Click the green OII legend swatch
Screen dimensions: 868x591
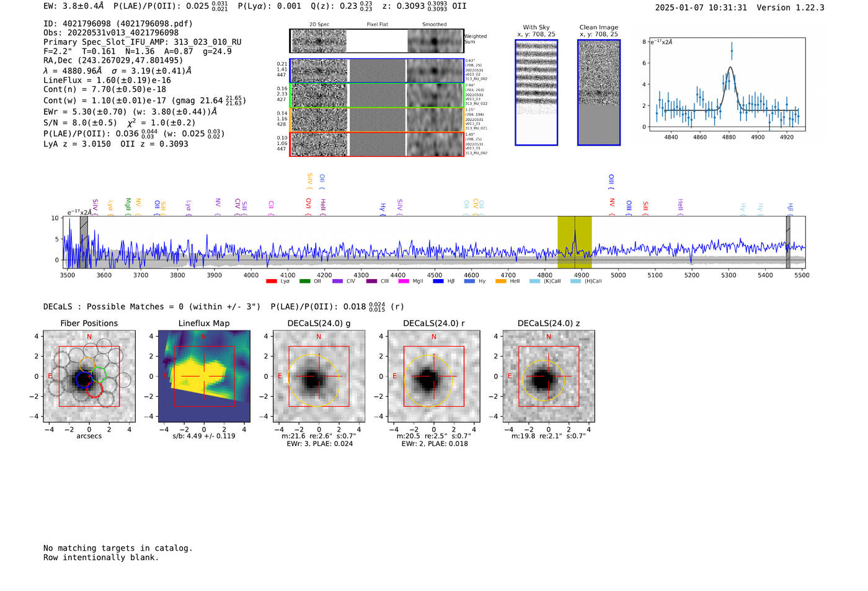coord(304,282)
